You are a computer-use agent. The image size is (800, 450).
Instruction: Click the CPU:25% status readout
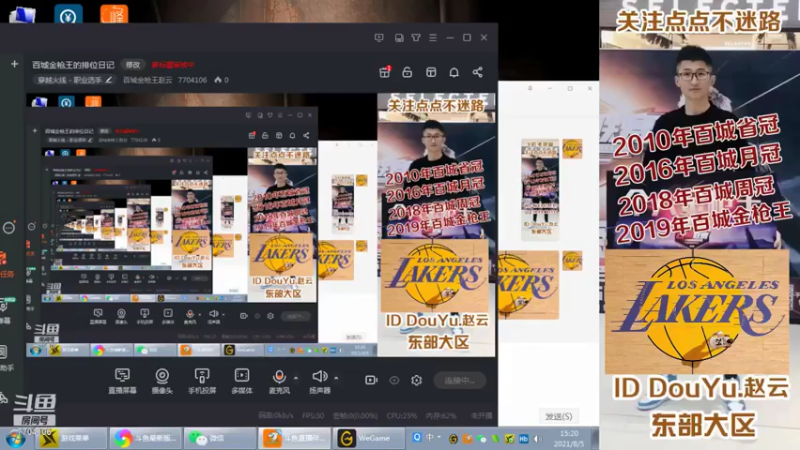point(402,416)
